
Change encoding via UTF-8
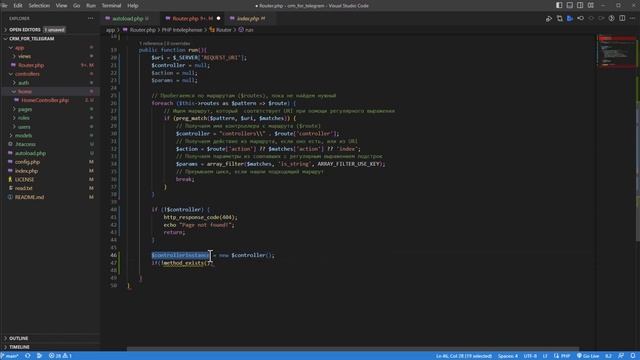click(x=530, y=356)
